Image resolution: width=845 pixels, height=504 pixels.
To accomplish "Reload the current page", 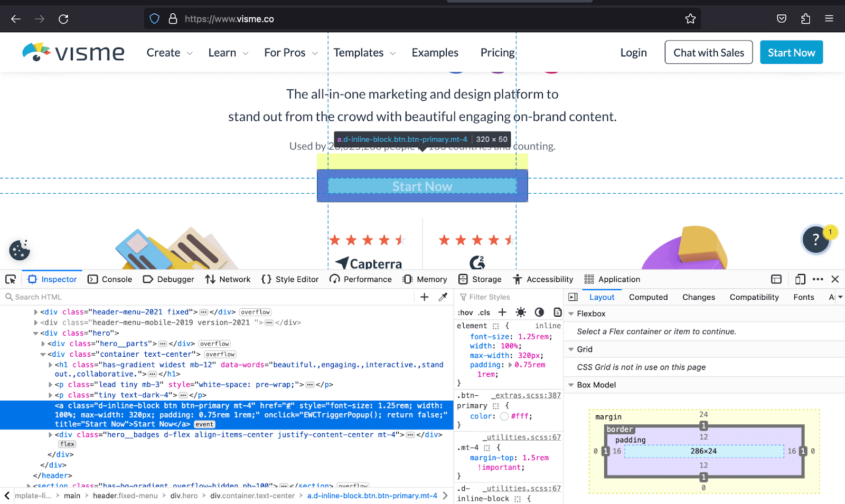I will [63, 19].
